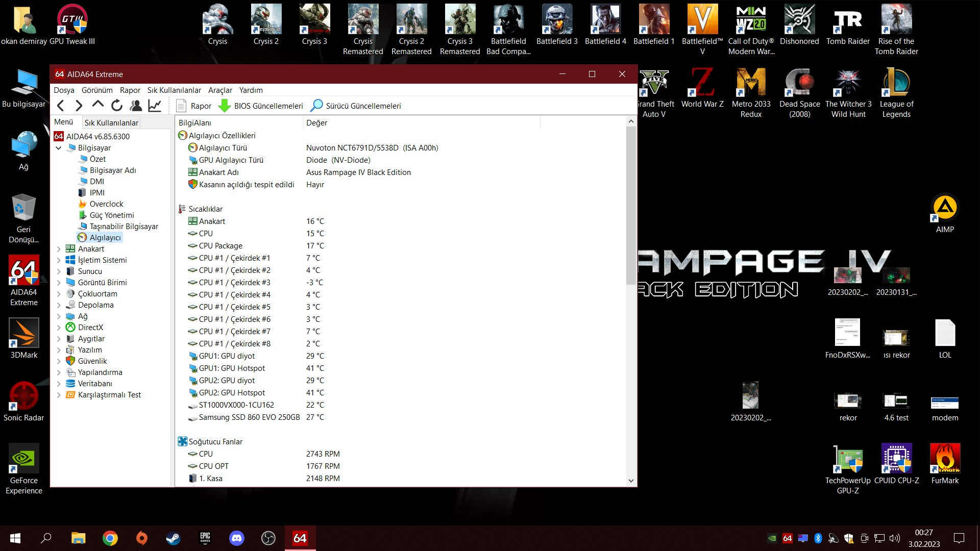
Task: Select the AIMP desktop icon
Action: [x=945, y=214]
